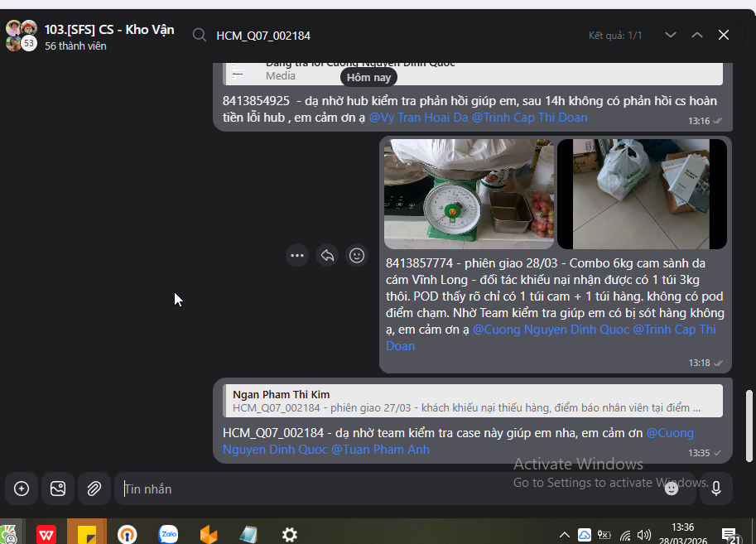Open the send image icon

click(x=58, y=489)
